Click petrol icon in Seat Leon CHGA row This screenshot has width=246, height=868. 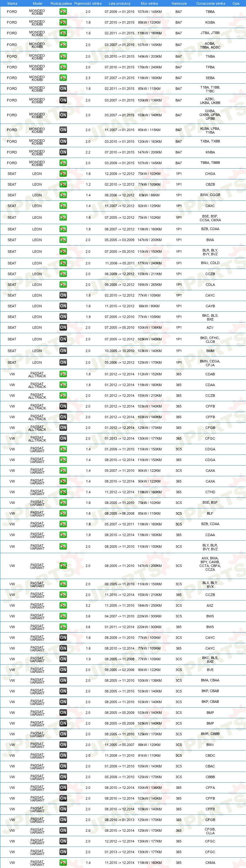click(x=63, y=174)
